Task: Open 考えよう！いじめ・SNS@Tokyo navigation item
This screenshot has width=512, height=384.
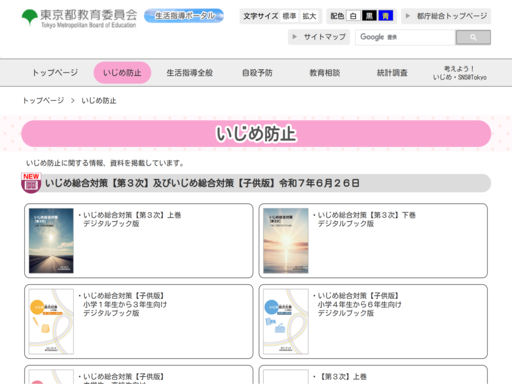Action: click(x=460, y=73)
